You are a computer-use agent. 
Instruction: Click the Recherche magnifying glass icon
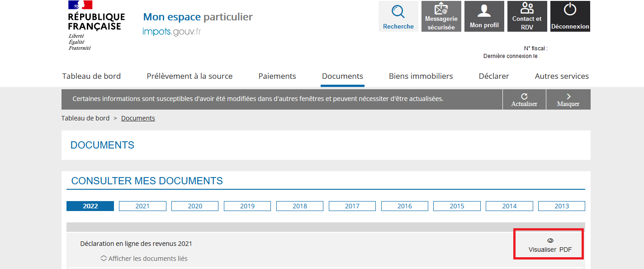(398, 12)
